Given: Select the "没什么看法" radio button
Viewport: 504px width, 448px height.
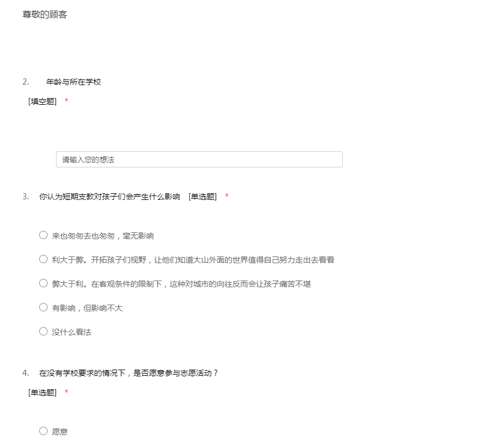Looking at the screenshot, I should (43, 332).
